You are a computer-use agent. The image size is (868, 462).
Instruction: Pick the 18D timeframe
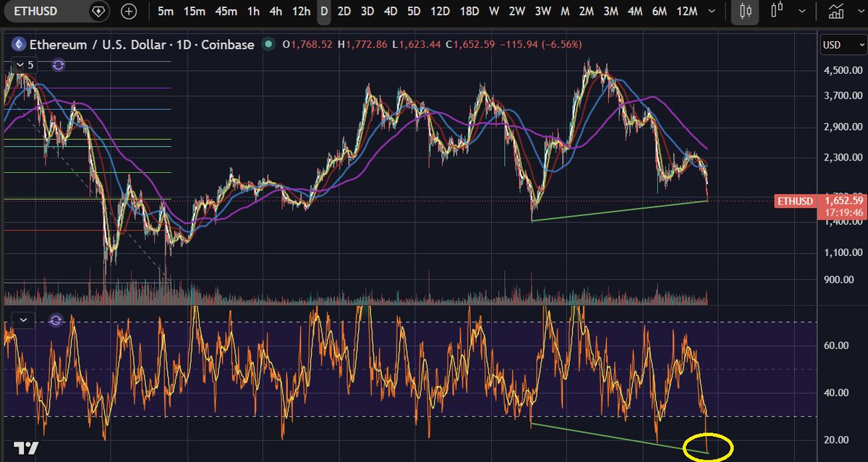click(x=469, y=12)
